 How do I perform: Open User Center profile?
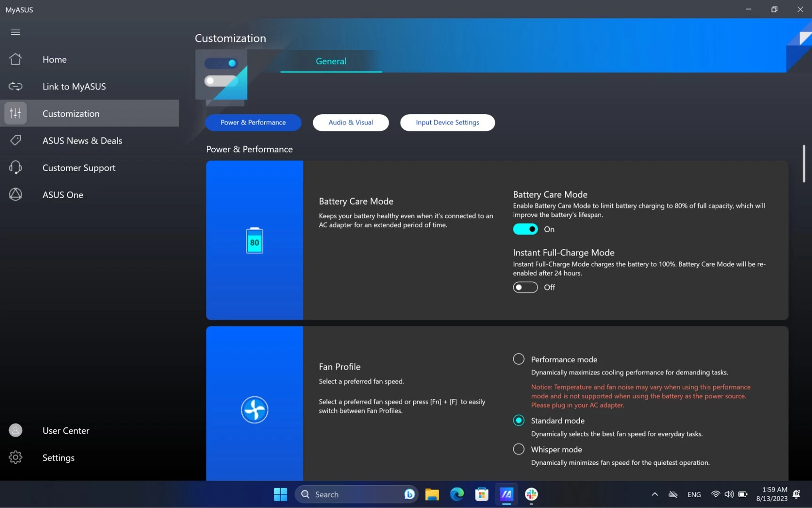click(65, 430)
